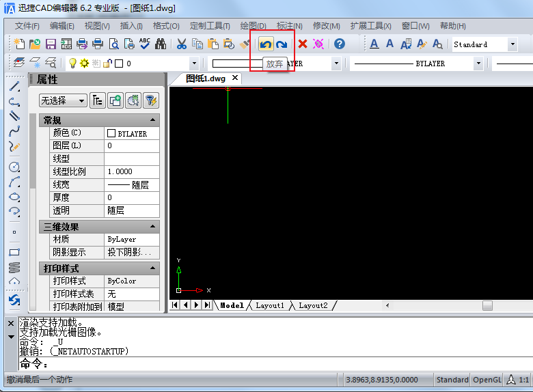533x392 pixels.
Task: Click the quick select icon in 属性 panel
Action: (133, 100)
